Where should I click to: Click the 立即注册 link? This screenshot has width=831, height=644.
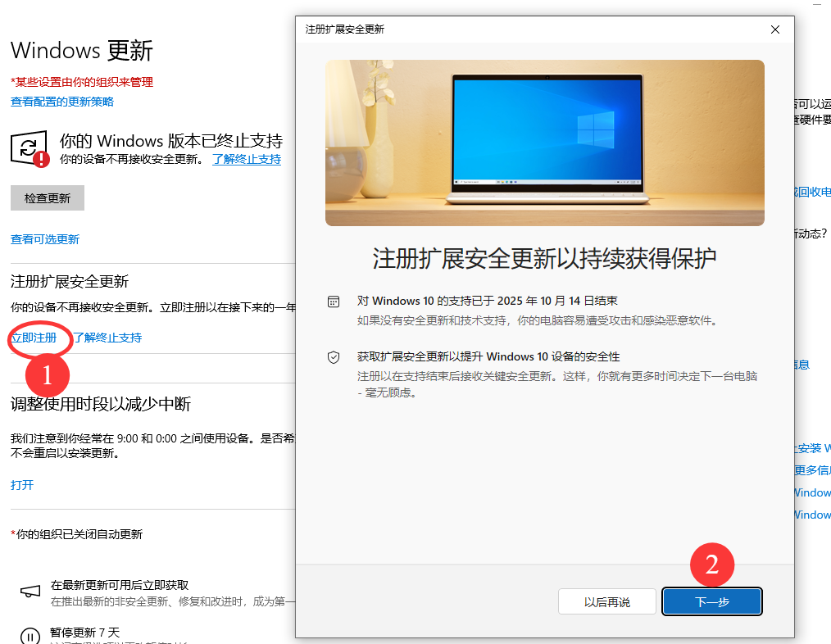pyautogui.click(x=34, y=338)
